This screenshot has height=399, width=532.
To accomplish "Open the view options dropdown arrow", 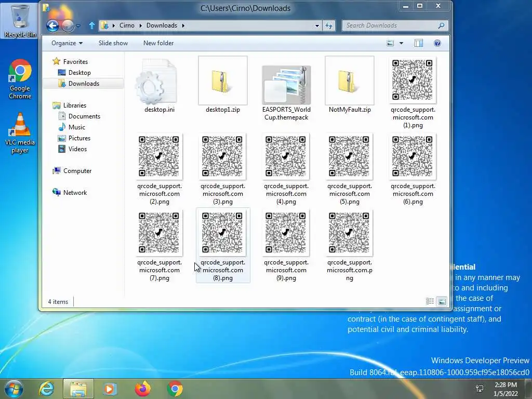I will (402, 43).
